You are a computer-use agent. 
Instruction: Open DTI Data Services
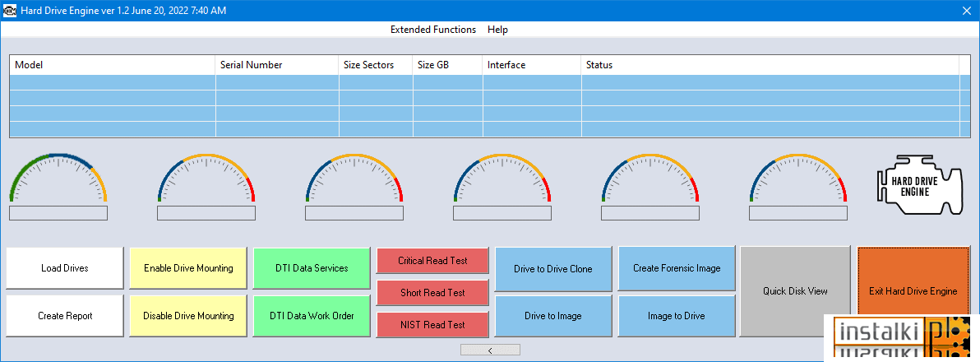pos(312,268)
